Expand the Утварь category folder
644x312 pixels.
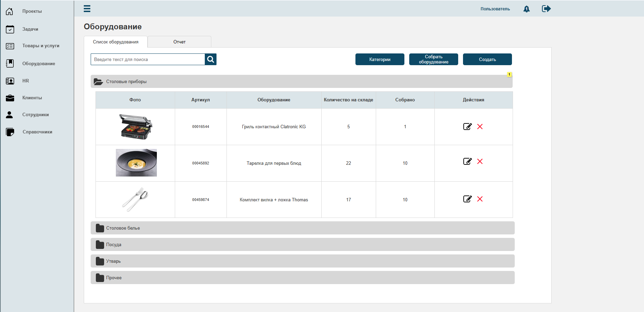point(100,261)
